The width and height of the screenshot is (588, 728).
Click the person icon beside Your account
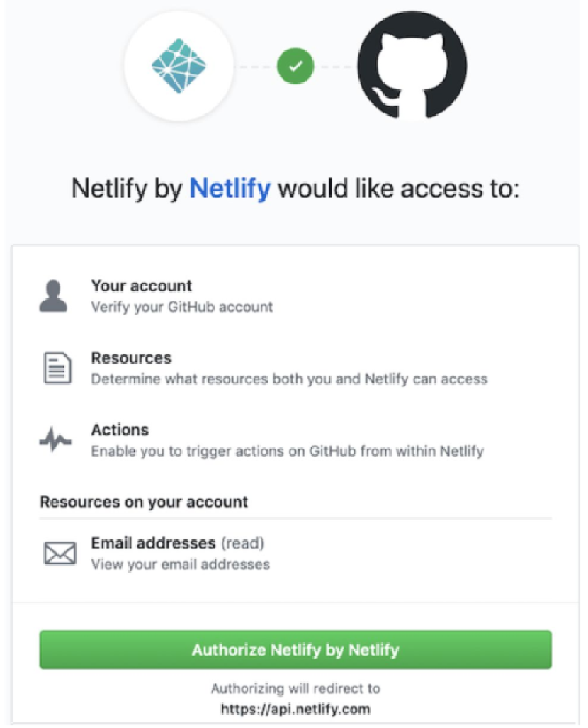click(x=53, y=296)
